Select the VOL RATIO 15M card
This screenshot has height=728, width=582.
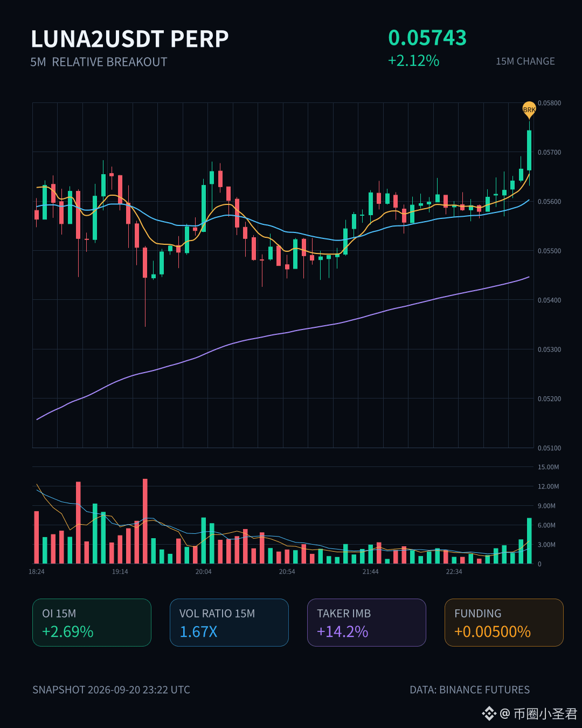[229, 622]
